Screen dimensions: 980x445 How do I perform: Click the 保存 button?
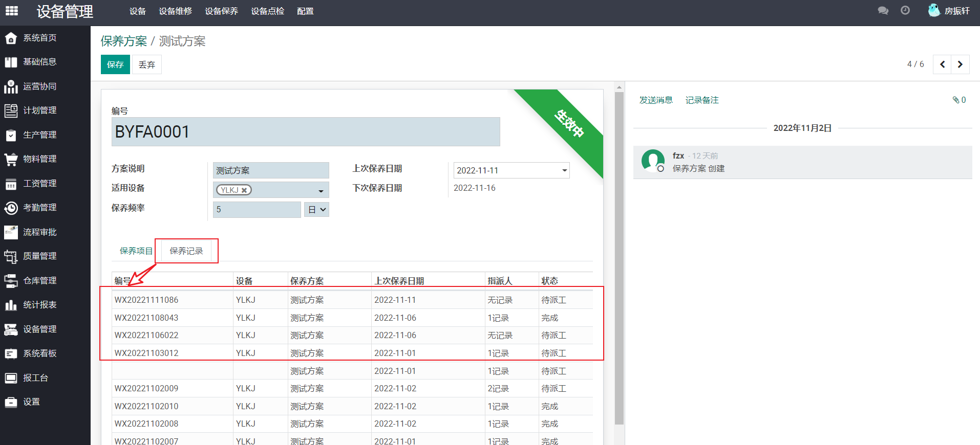tap(115, 64)
